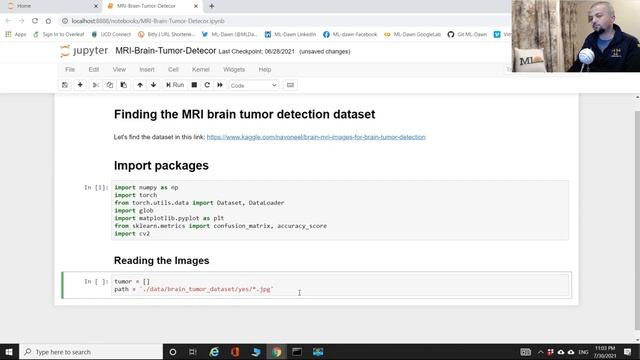Paste cells below icon
Screen dimensions: 640x360
click(123, 85)
